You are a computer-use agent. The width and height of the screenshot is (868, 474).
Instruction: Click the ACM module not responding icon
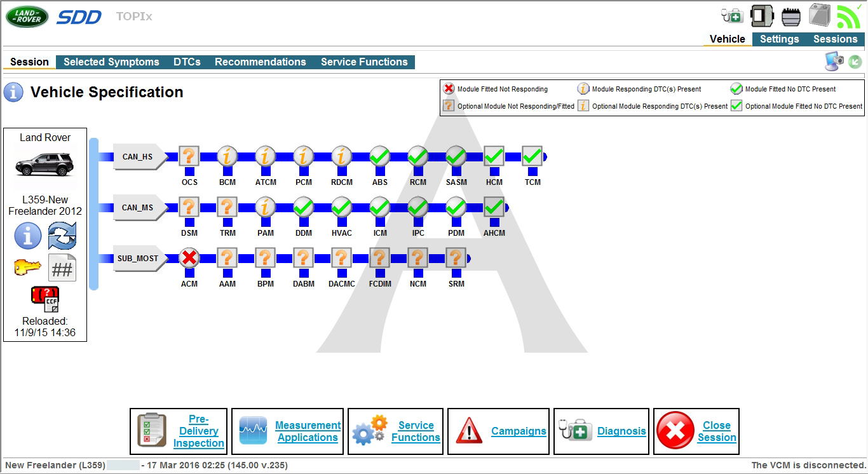pyautogui.click(x=189, y=258)
